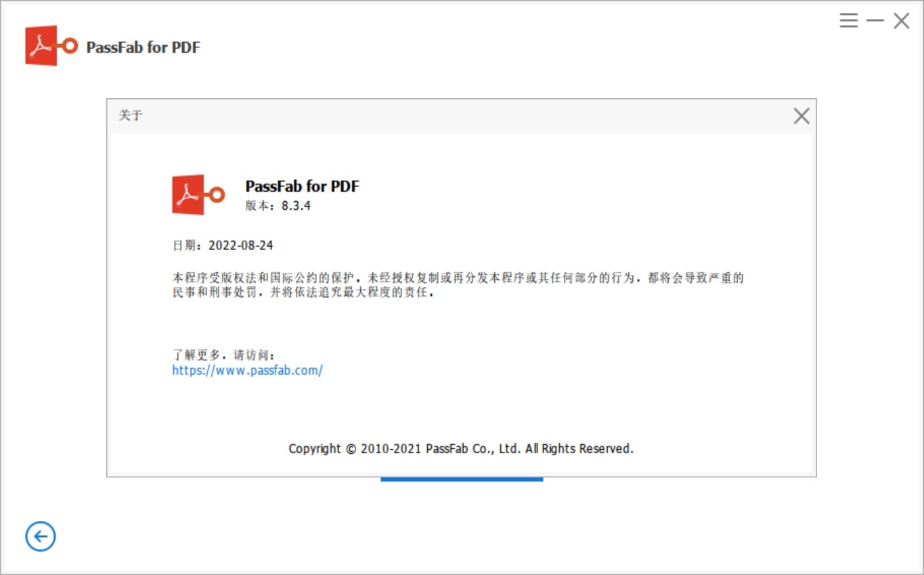Click the PassFab logo inside about dialog
Image resolution: width=924 pixels, height=575 pixels.
198,194
